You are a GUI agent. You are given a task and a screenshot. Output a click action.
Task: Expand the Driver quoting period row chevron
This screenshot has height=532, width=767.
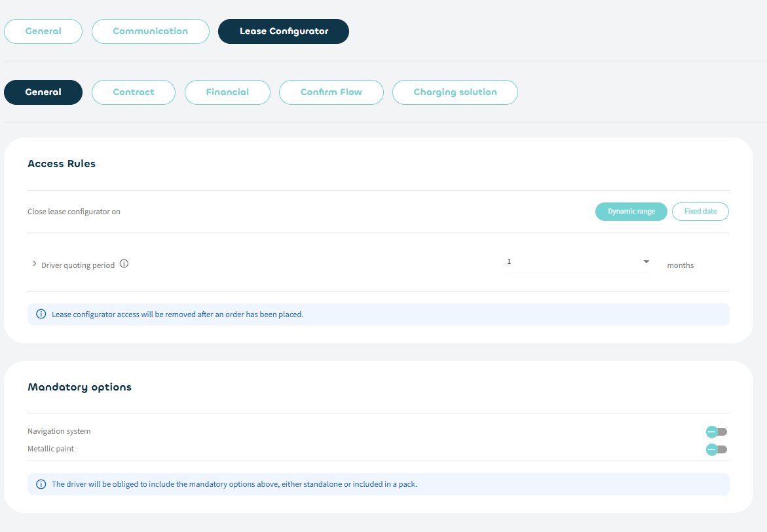tap(34, 264)
